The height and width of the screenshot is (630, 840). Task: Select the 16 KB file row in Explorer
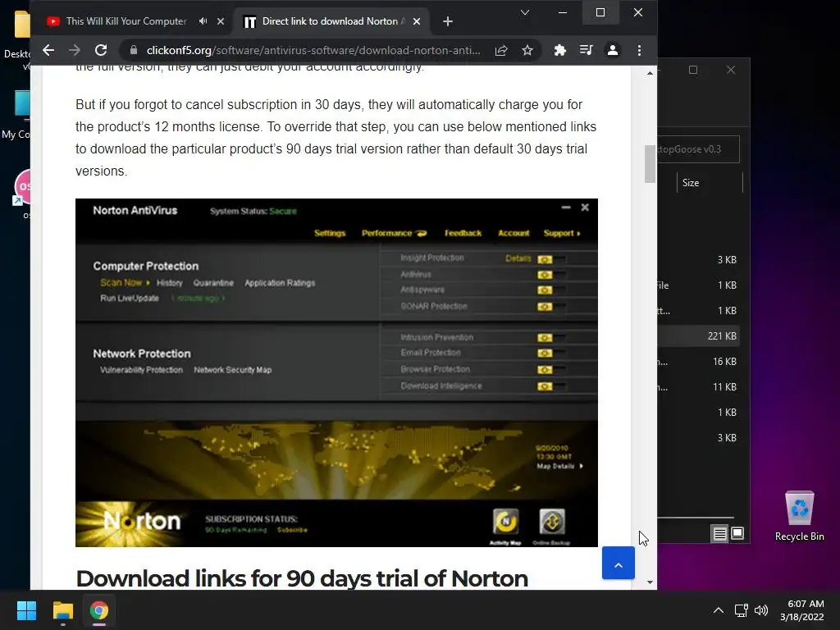pyautogui.click(x=699, y=362)
